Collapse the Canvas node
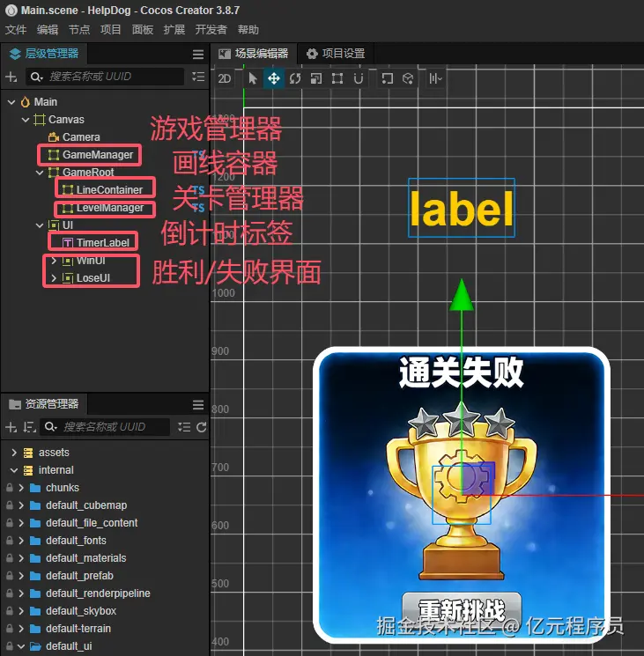The width and height of the screenshot is (644, 656). tap(26, 120)
